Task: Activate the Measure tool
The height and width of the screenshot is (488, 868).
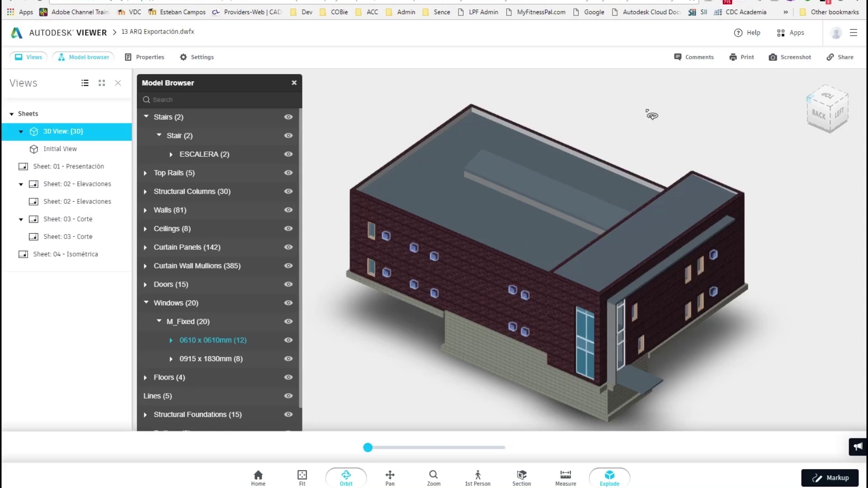Action: coord(565,477)
